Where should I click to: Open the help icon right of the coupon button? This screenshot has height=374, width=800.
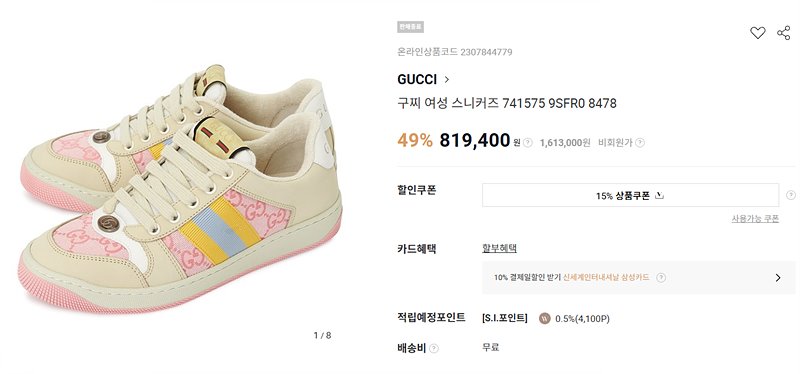(791, 195)
